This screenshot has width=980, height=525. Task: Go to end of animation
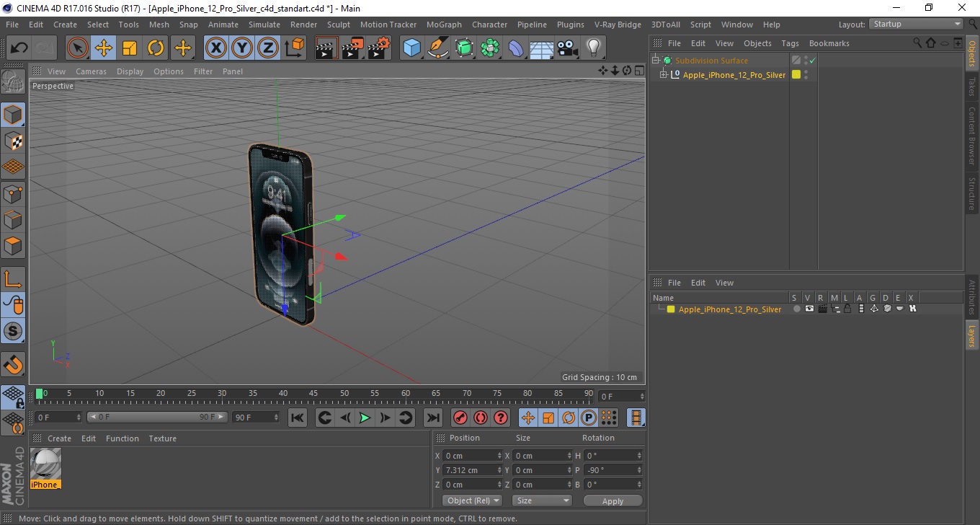tap(432, 418)
